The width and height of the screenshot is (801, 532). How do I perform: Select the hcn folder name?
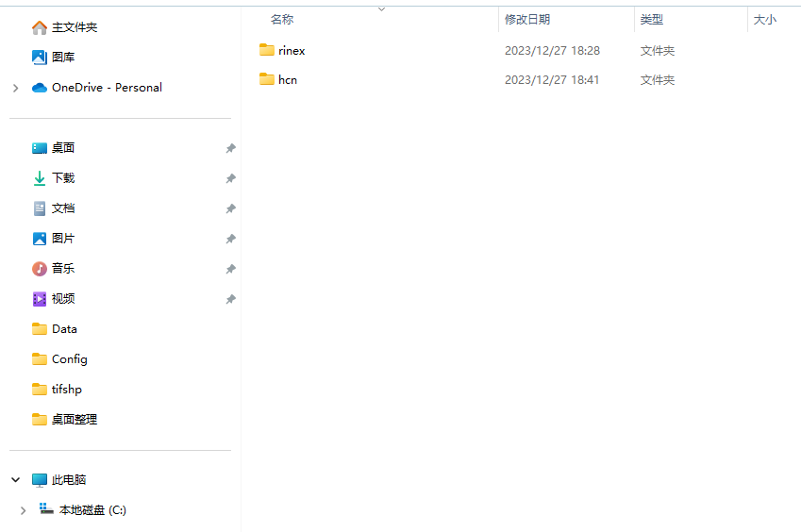(x=288, y=79)
